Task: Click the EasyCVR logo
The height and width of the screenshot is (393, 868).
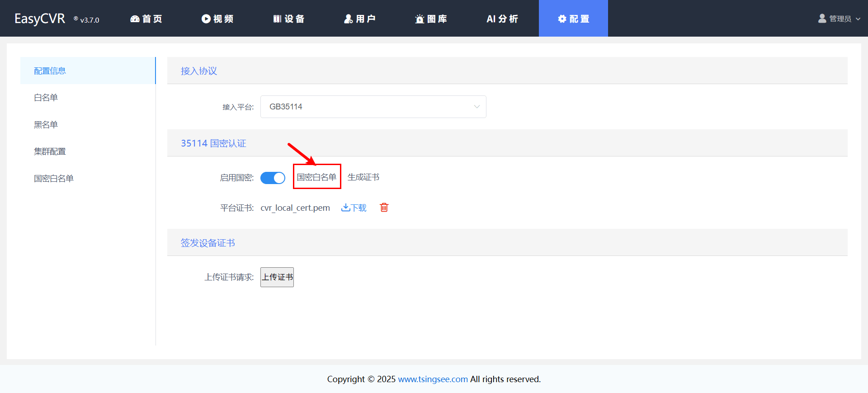Action: (x=40, y=19)
